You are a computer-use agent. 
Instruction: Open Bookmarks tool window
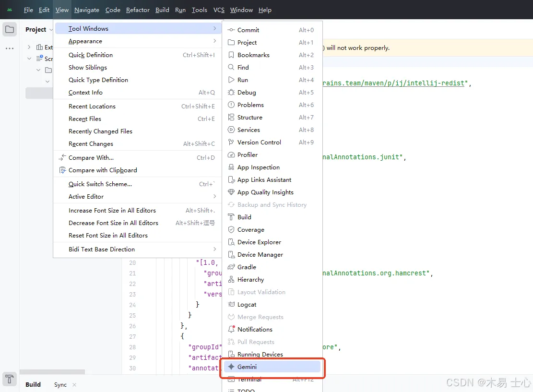click(x=272, y=55)
